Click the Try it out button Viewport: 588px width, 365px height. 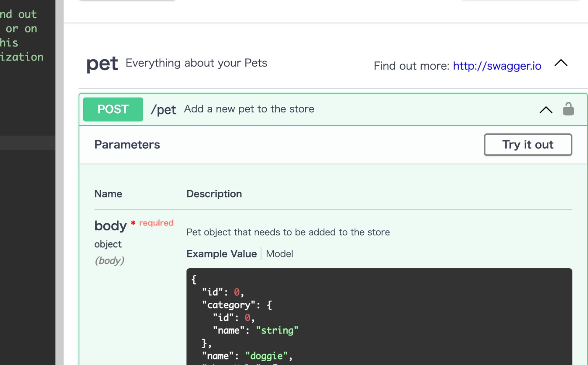528,145
